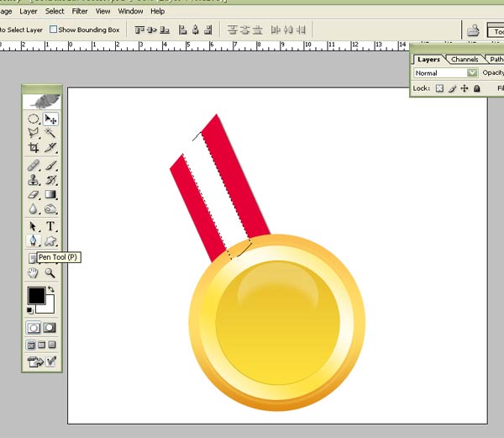Distribute top edges in options bar
504x438 pixels.
[x=232, y=30]
